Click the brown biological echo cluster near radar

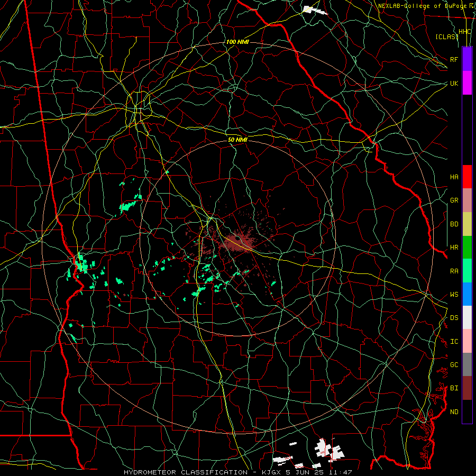(239, 242)
